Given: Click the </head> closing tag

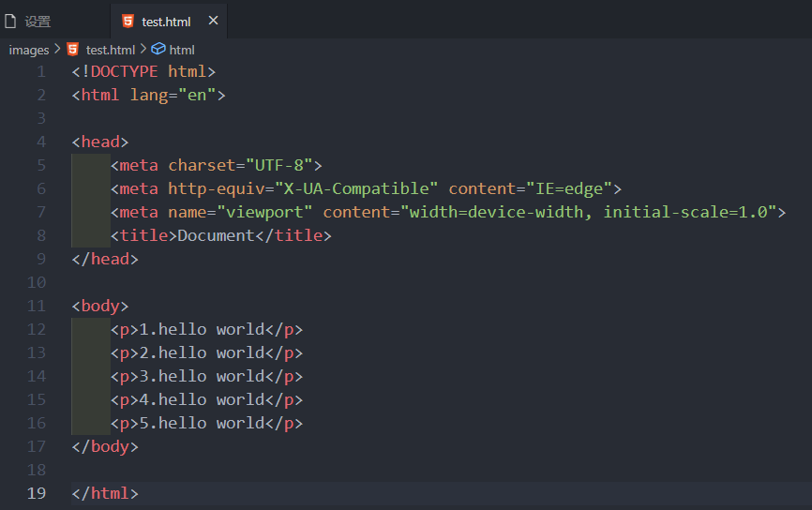Looking at the screenshot, I should [x=105, y=259].
